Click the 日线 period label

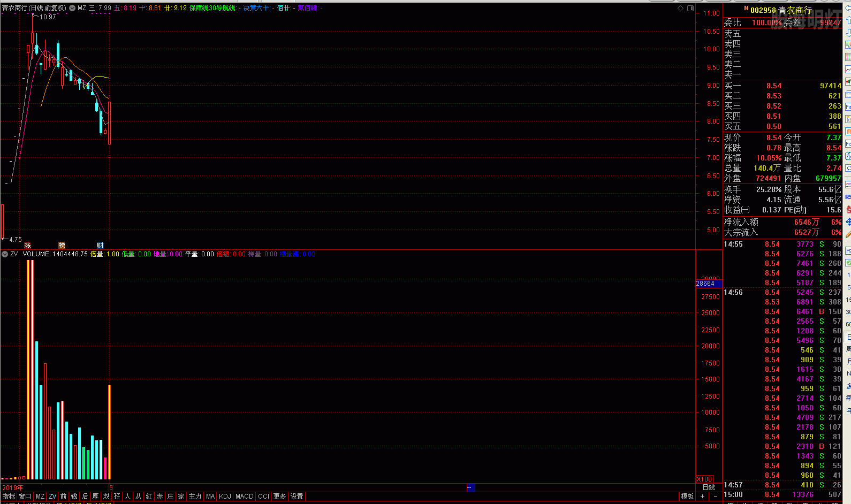click(x=709, y=487)
